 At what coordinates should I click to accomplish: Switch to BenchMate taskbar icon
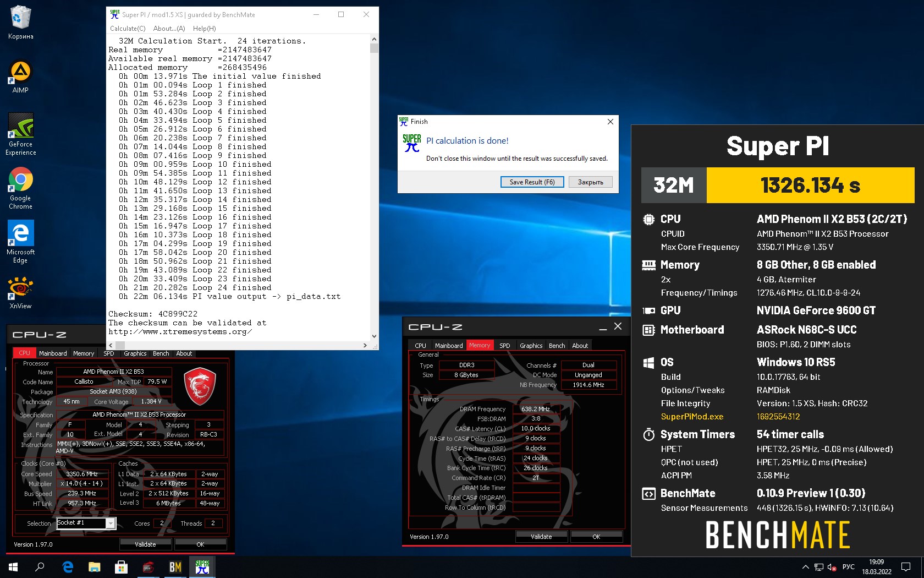click(x=175, y=567)
